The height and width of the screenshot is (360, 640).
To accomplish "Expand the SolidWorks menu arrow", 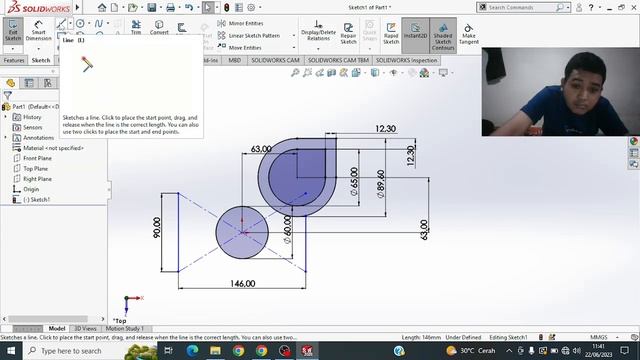I will [78, 7].
